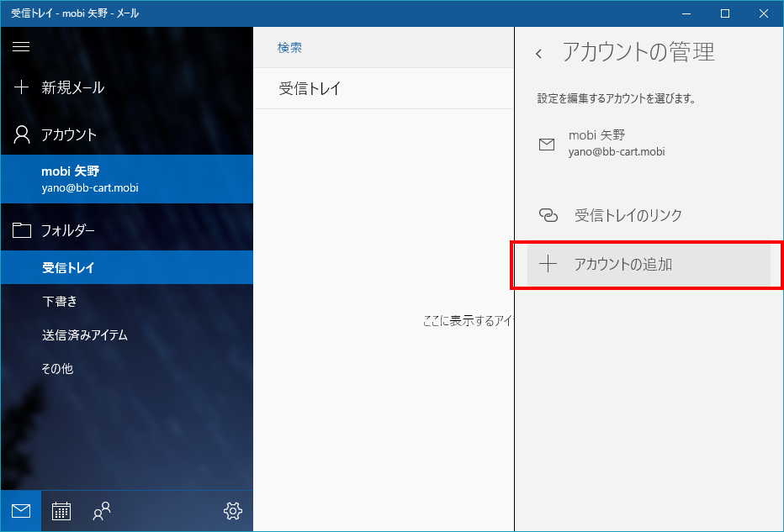Open the 送信済みアイテム folder
The height and width of the screenshot is (532, 784).
[x=84, y=334]
